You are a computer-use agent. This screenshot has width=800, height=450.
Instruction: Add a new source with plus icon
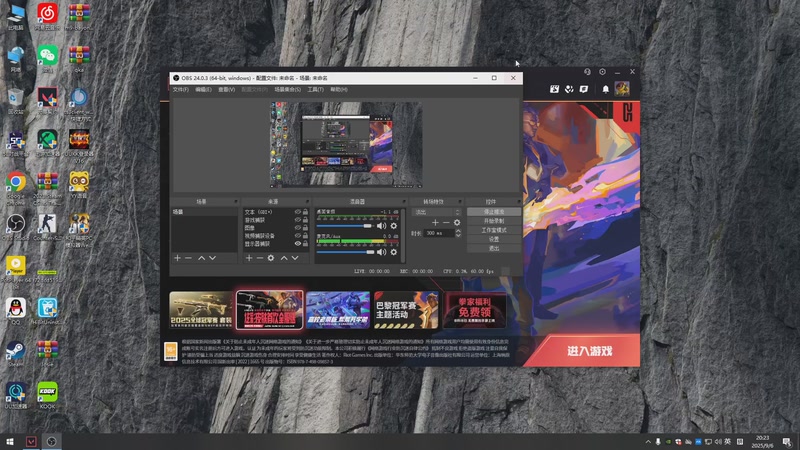tap(249, 258)
